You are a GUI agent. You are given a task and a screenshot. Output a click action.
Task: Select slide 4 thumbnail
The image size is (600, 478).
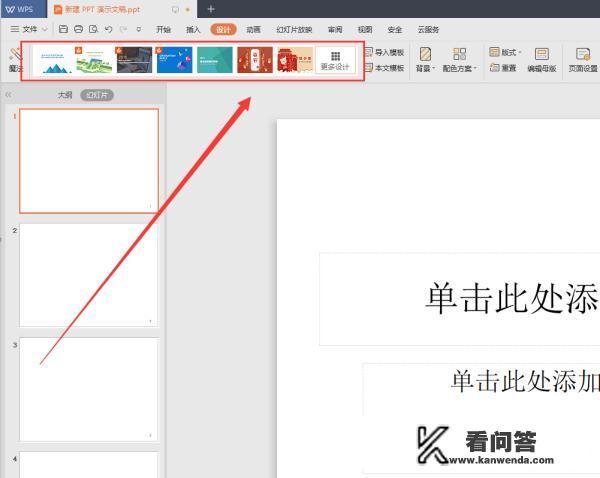(89, 465)
